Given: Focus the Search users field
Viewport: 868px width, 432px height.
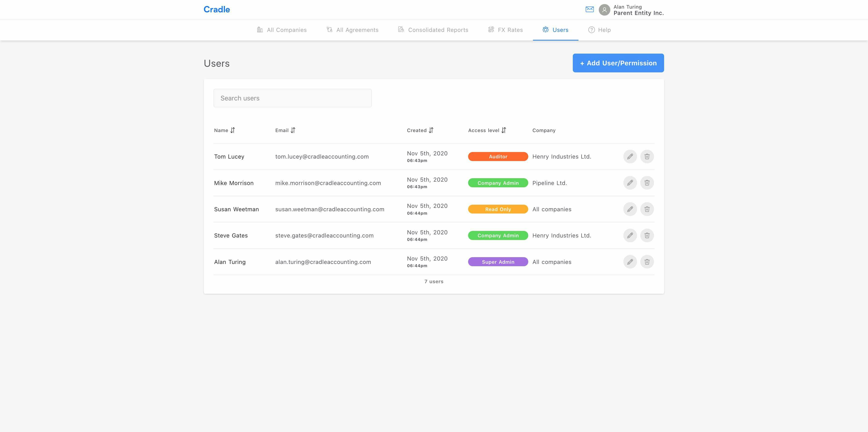Looking at the screenshot, I should 292,98.
